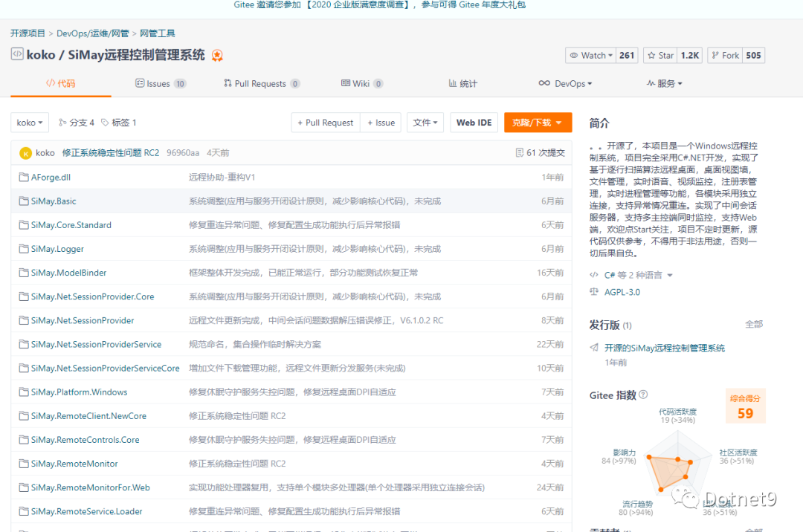Click the 分支 4 branches link

pos(77,123)
